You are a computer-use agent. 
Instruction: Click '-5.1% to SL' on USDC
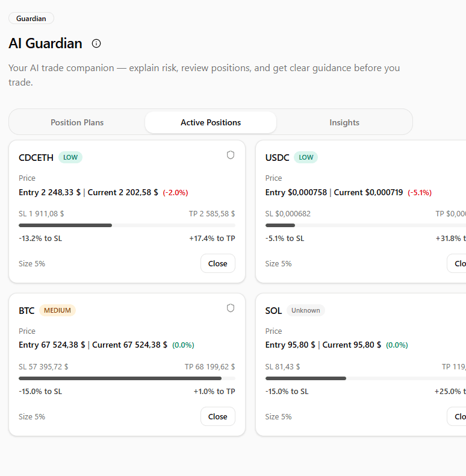point(285,239)
